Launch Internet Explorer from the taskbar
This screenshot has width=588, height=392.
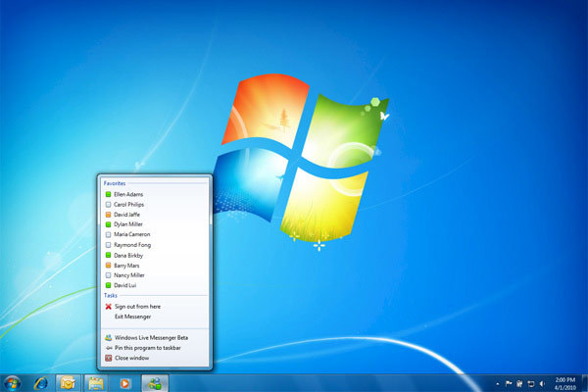[x=42, y=381]
